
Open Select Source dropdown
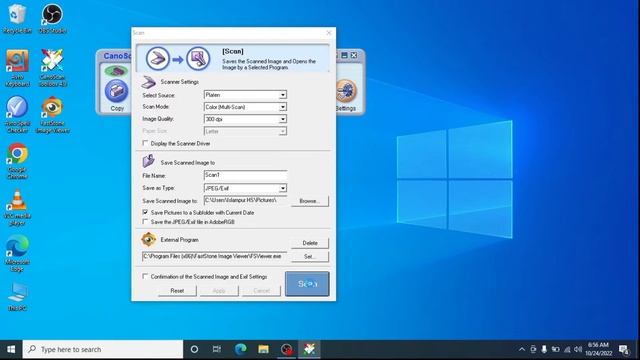[282, 95]
